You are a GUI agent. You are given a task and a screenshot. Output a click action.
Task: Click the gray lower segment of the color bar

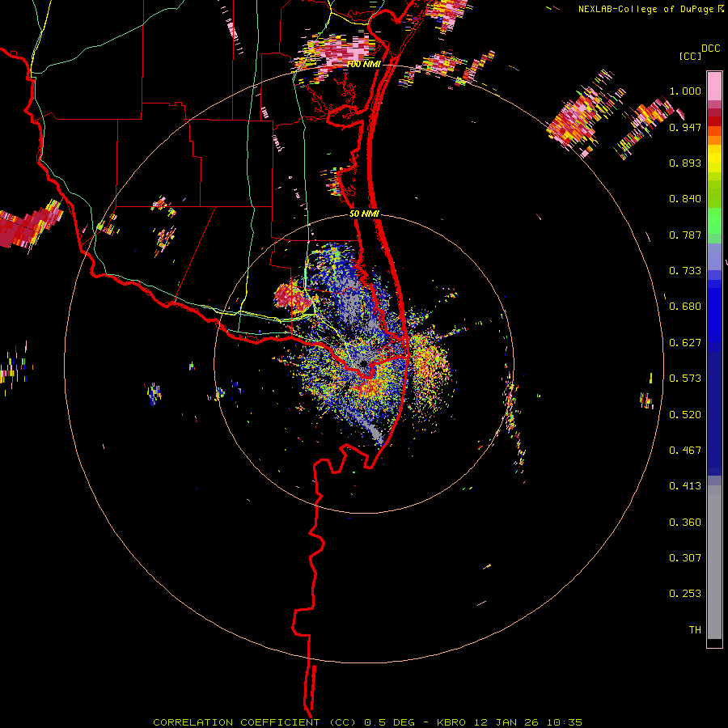pos(714,562)
